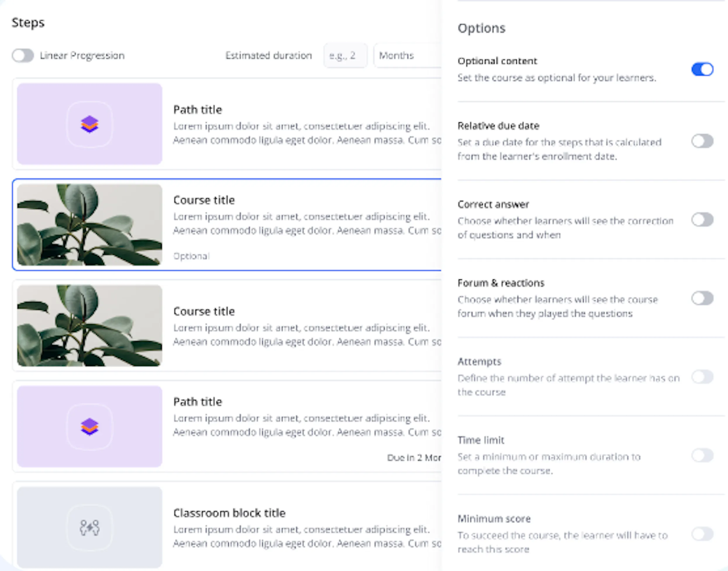Screen dimensions: 728x571
Task: Click the 'Relative due date' option title
Action: pos(498,126)
